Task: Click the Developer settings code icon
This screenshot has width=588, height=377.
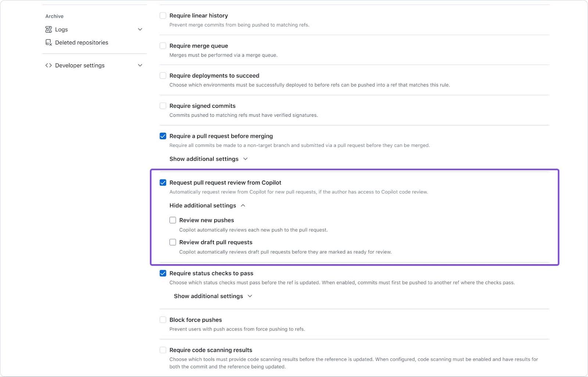Action: pyautogui.click(x=49, y=65)
